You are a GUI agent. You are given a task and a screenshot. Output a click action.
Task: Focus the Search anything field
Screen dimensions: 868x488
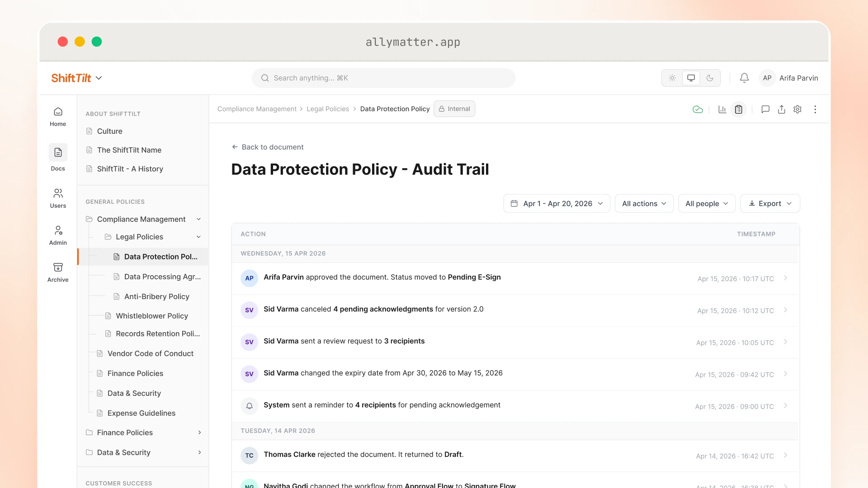click(x=383, y=78)
